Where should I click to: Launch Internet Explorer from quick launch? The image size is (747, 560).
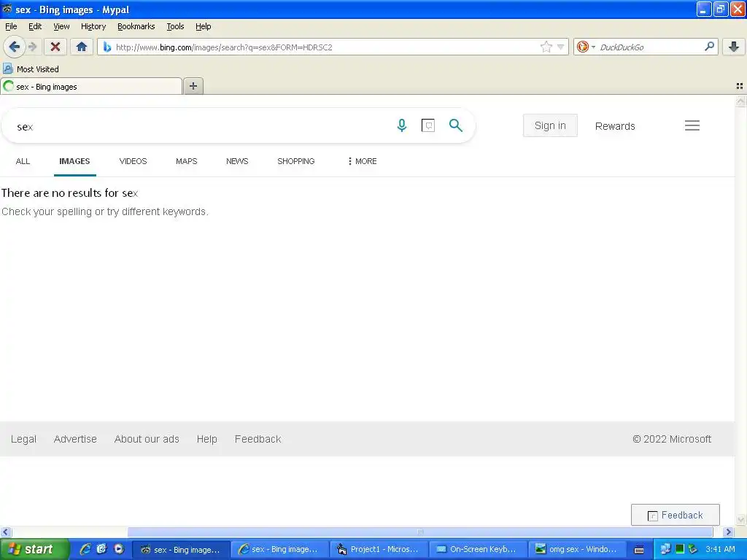(86, 549)
